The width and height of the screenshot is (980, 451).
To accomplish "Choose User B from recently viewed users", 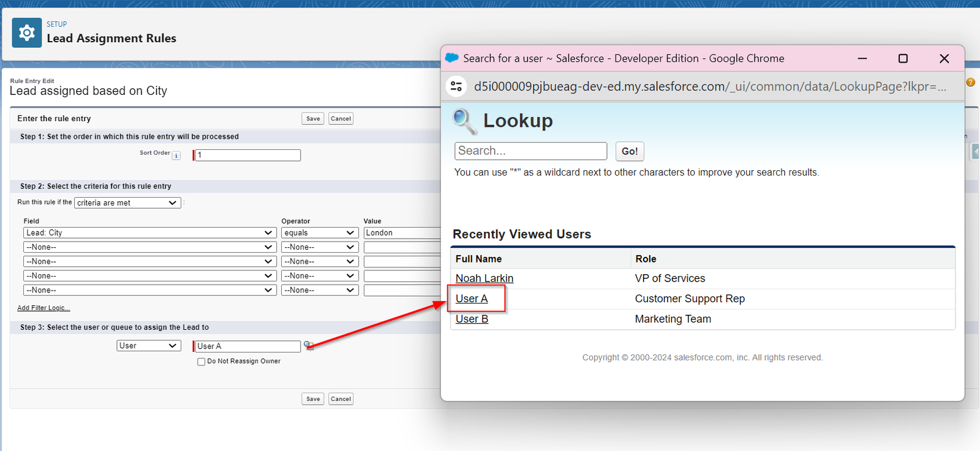I will tap(472, 319).
